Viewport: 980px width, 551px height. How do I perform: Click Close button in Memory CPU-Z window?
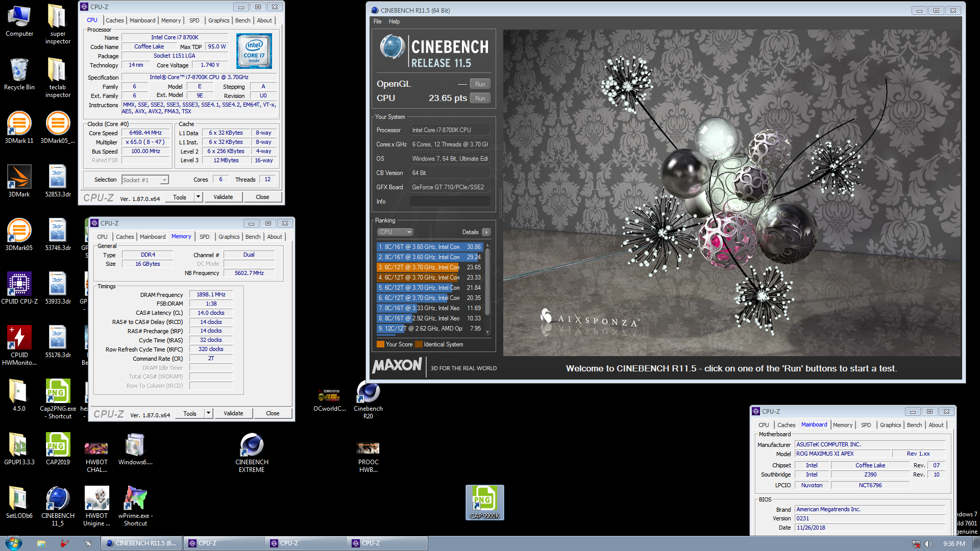[x=273, y=413]
